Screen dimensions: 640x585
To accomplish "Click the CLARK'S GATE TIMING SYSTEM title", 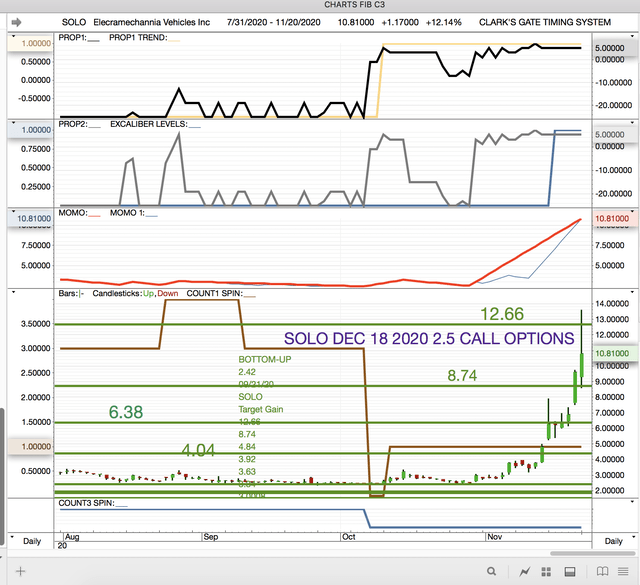I will point(545,22).
